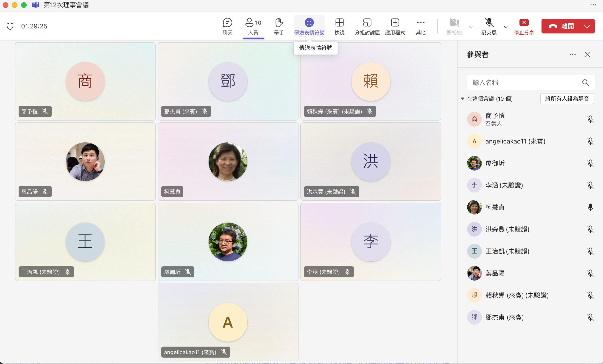Click 商予愷 video tile avatar
The height and width of the screenshot is (364, 603).
click(85, 81)
